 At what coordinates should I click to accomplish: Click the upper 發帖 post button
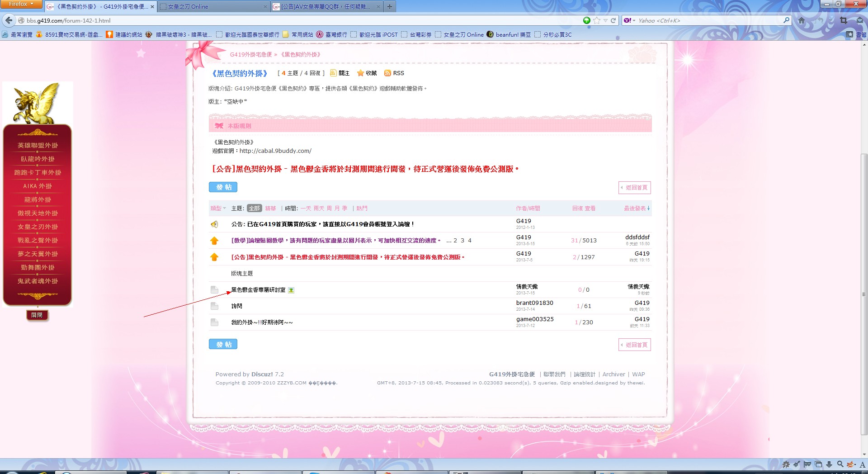point(223,187)
